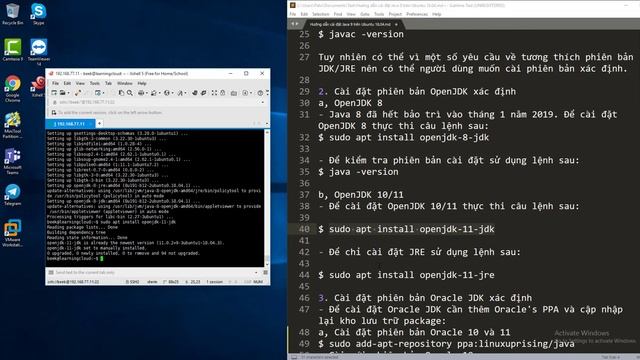This screenshot has height=360, width=640.
Task: Click line 35 '$ java -version' text
Action: 358,172
